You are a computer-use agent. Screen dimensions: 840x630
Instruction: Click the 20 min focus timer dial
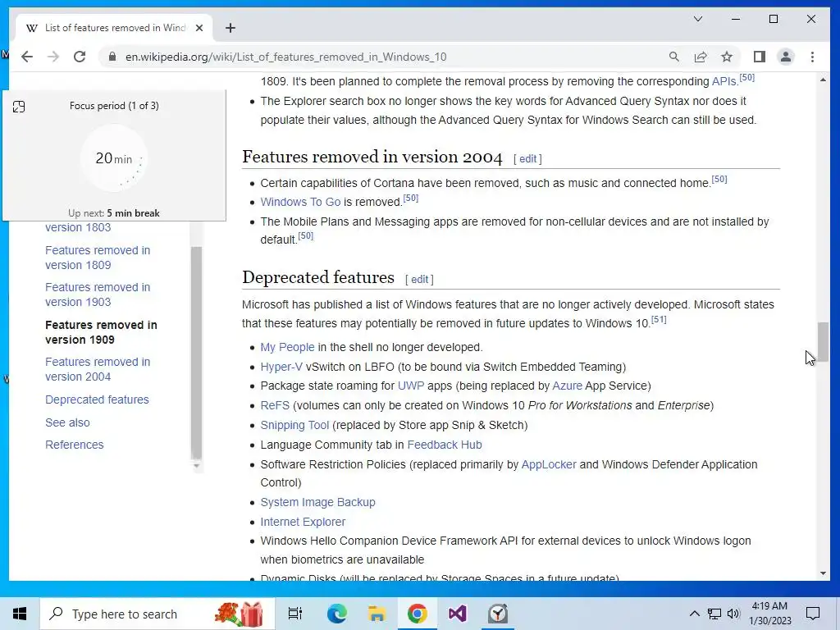113,158
